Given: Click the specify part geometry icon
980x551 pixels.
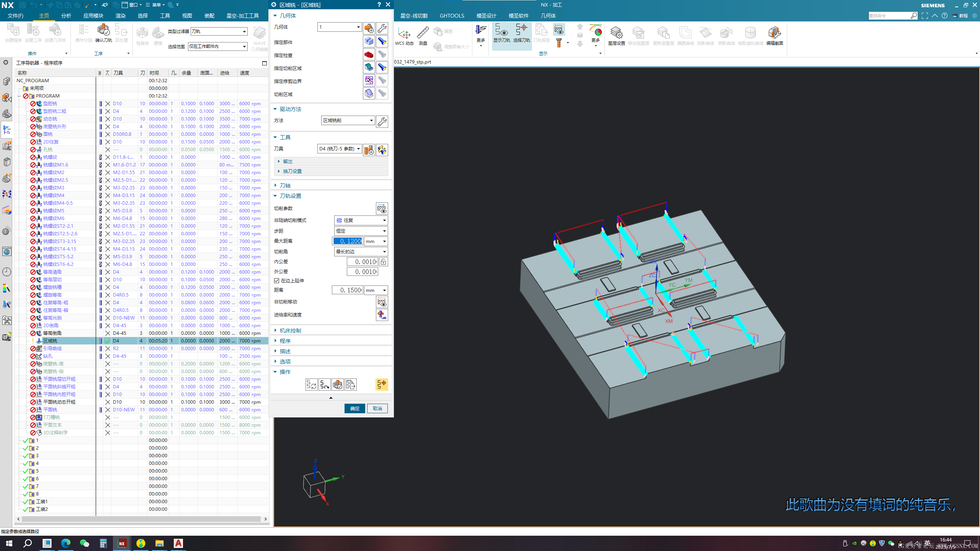Looking at the screenshot, I should pyautogui.click(x=369, y=41).
